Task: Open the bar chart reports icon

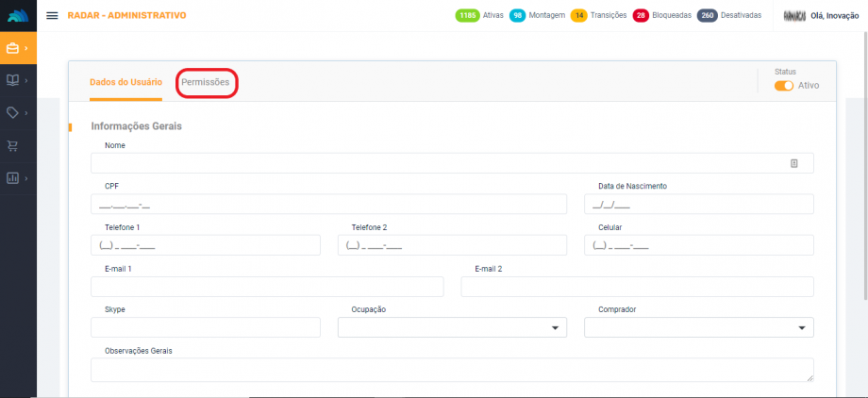Action: (13, 177)
